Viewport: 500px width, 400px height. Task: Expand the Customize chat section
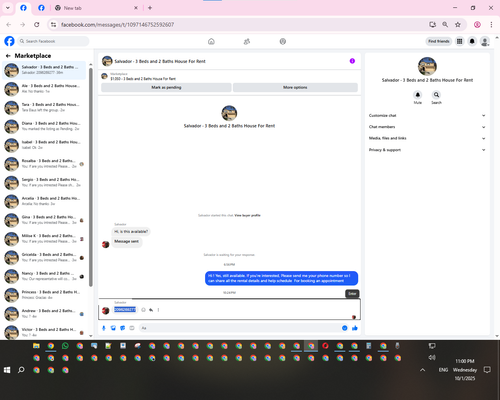427,116
